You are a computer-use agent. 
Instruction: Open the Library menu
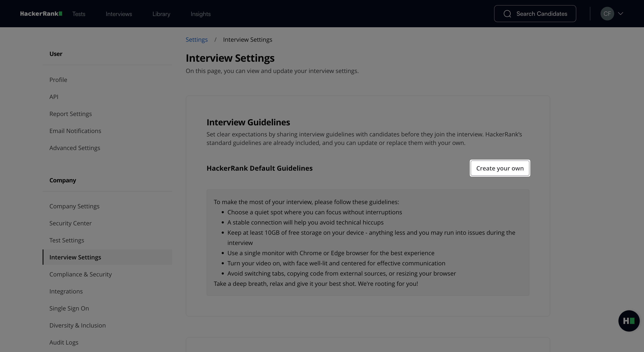click(x=161, y=14)
